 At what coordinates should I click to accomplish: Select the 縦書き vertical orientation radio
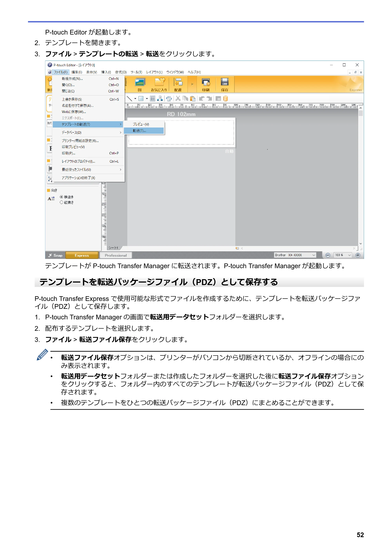[62, 203]
